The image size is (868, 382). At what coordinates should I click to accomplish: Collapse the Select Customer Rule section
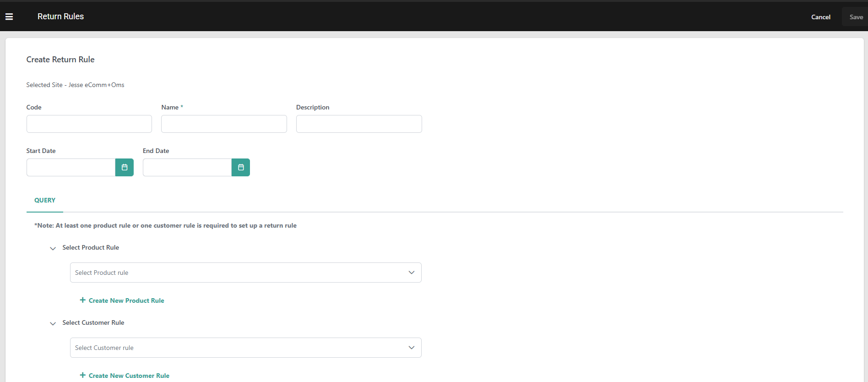coord(53,323)
